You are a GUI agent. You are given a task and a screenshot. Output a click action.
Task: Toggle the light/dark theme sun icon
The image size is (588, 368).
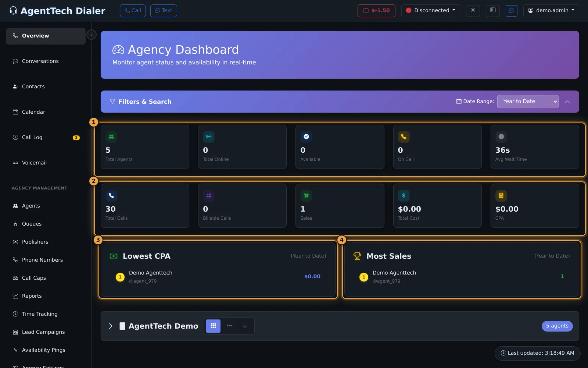pyautogui.click(x=473, y=10)
